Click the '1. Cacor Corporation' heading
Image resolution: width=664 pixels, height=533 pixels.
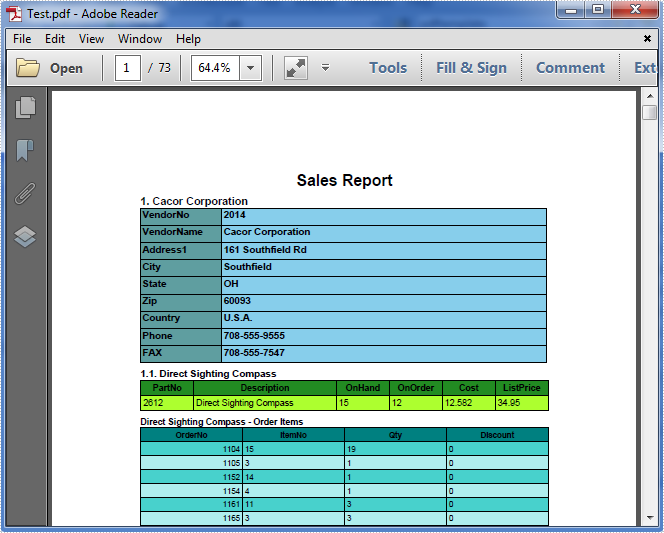[194, 201]
